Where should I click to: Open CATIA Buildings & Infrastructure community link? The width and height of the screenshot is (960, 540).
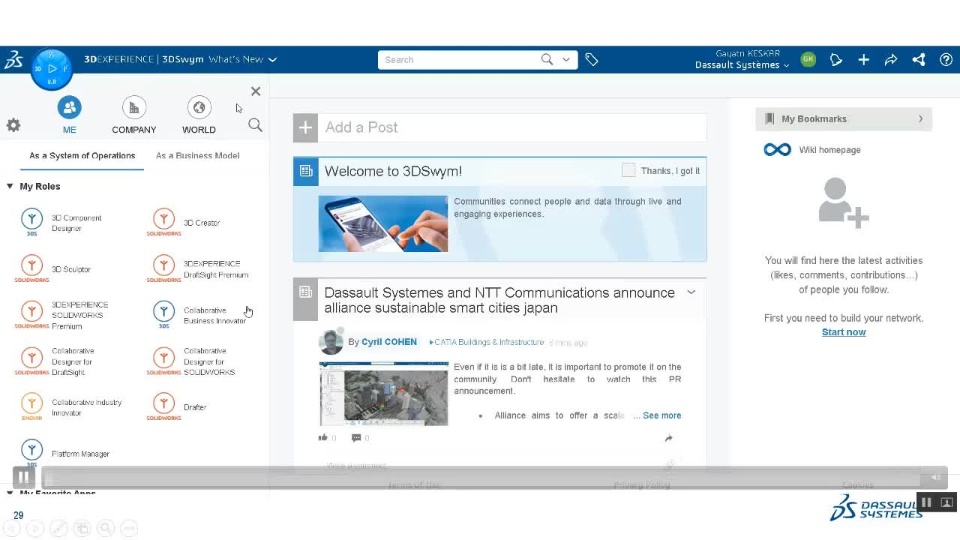click(489, 342)
